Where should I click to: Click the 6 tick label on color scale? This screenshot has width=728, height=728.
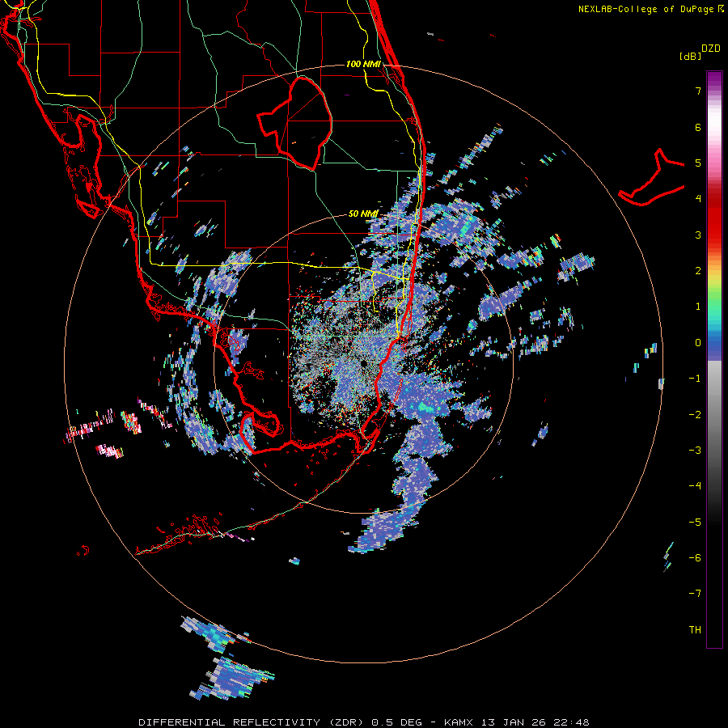pos(698,127)
